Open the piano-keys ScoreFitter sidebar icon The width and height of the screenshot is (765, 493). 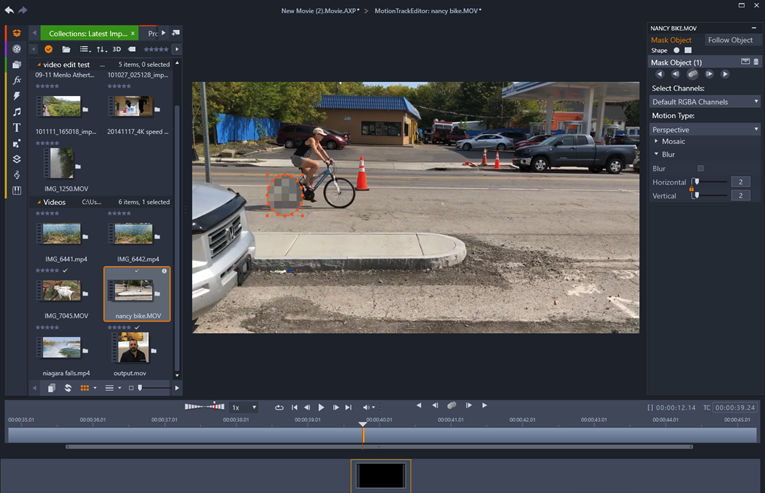coord(17,190)
